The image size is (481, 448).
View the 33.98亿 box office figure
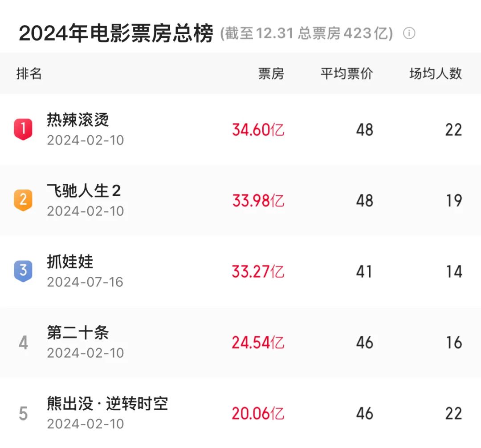[258, 201]
